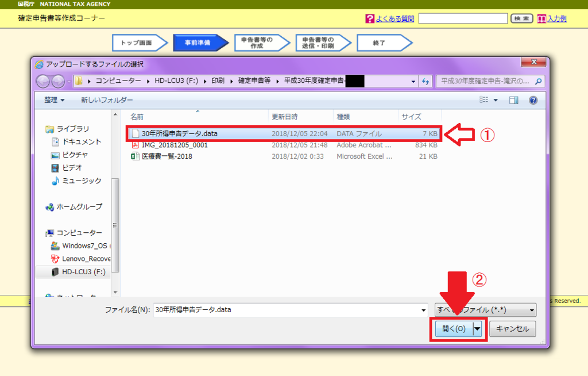Click コンピューター in address breadcrumb
Screen dimensions: 588x376
coord(118,80)
